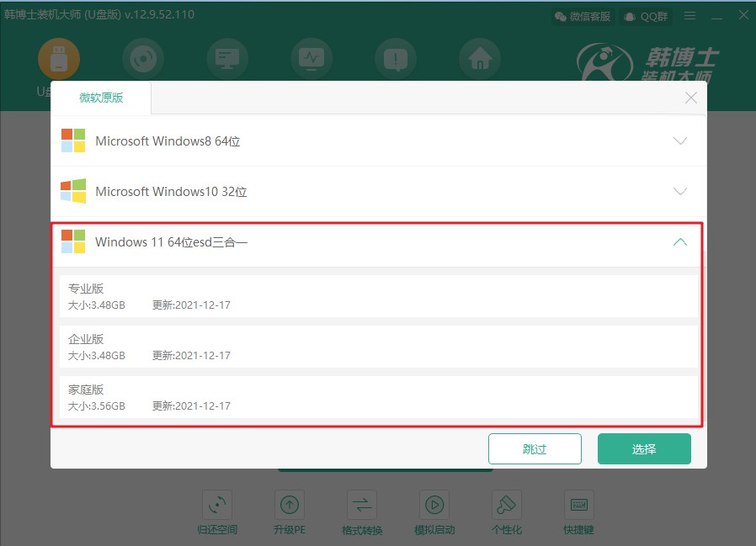Expand Microsoft Windows10 32位 chevron
The height and width of the screenshot is (546, 756).
(x=680, y=192)
